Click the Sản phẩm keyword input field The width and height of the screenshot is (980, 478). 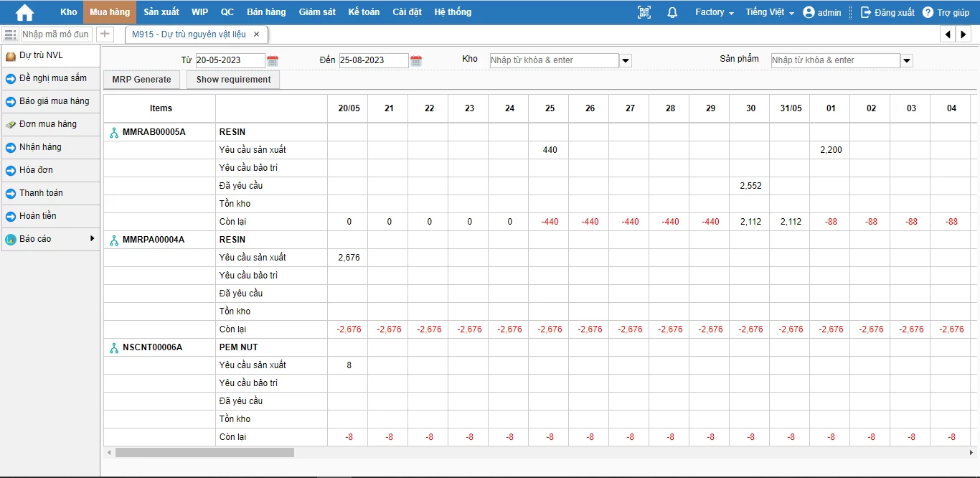tap(835, 60)
